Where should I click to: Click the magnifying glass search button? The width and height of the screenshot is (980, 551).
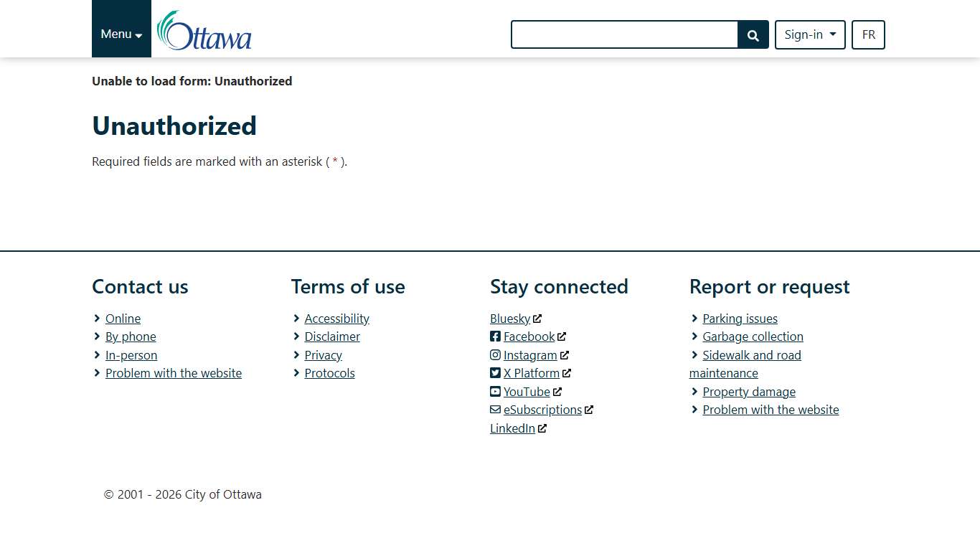(x=753, y=35)
